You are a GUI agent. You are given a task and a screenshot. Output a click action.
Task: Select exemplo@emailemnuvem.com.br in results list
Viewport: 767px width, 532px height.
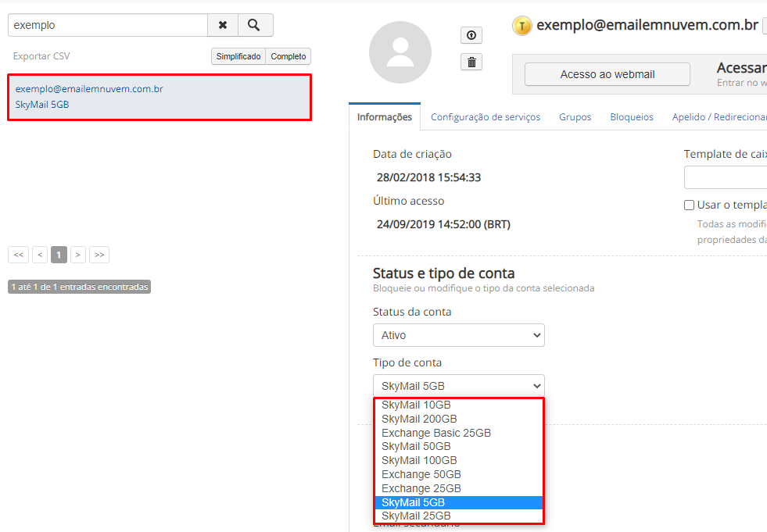click(x=159, y=97)
